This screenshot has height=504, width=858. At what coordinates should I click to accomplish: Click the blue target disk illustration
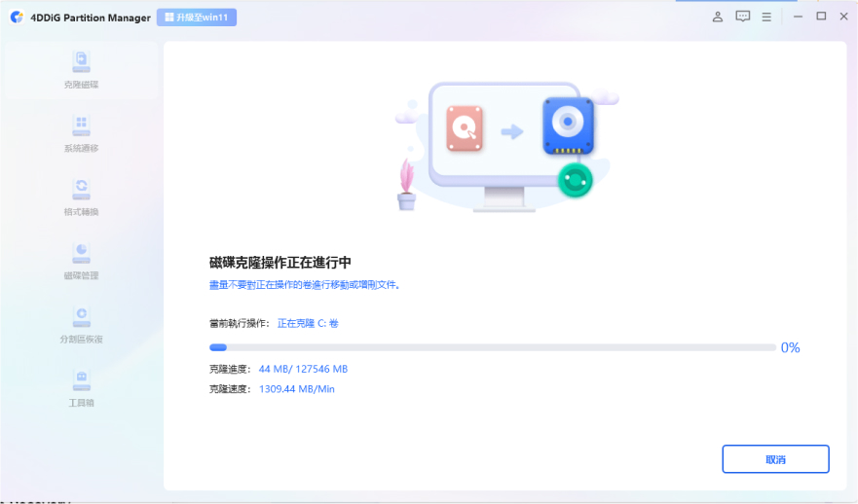pos(568,126)
